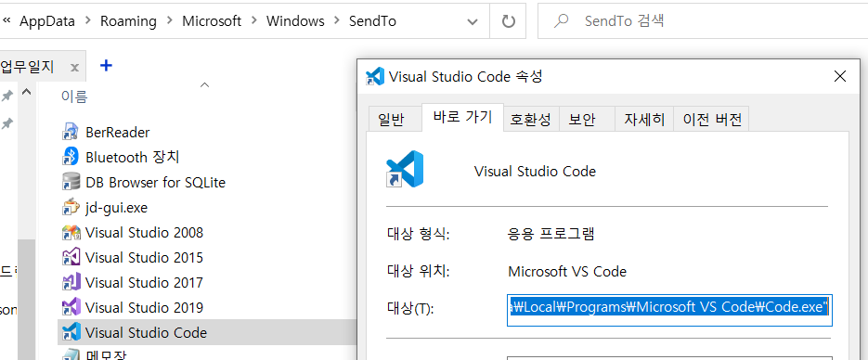Viewport: 868px width, 360px height.
Task: Click the DB Browser for SQLite icon
Action: [x=71, y=182]
